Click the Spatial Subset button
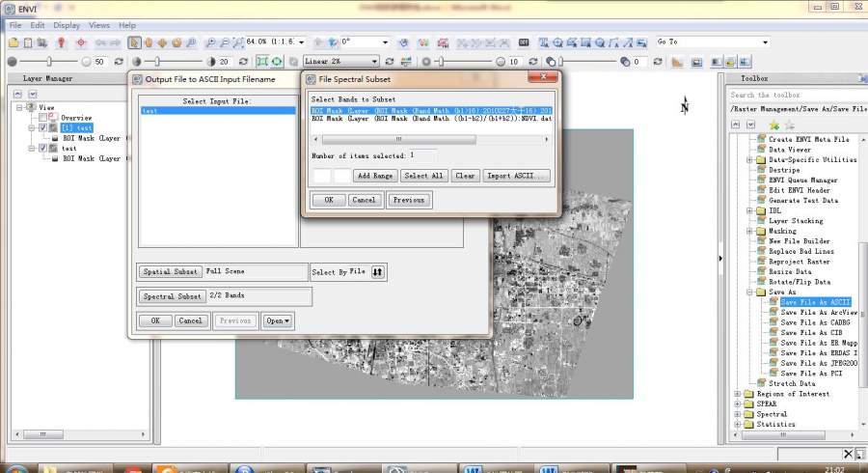The image size is (868, 473). pos(170,271)
